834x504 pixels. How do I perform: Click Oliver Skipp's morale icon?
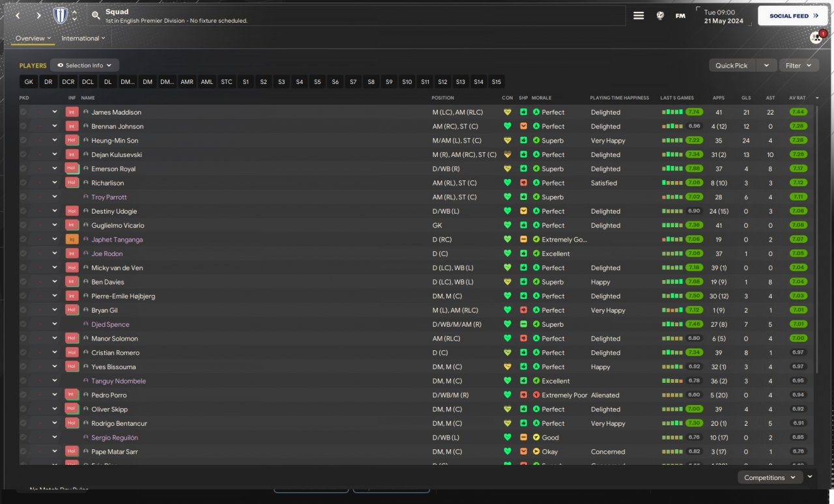pos(536,410)
